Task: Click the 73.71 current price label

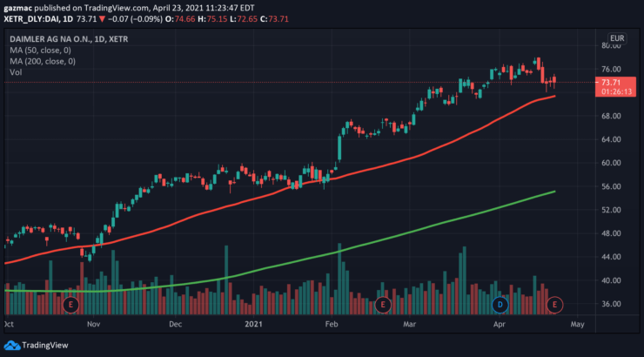Action: point(611,83)
